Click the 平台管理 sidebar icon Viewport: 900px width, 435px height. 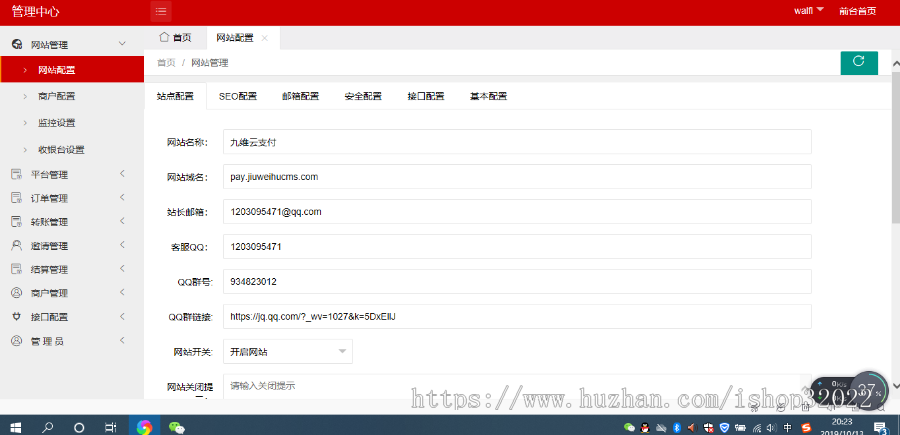[17, 174]
